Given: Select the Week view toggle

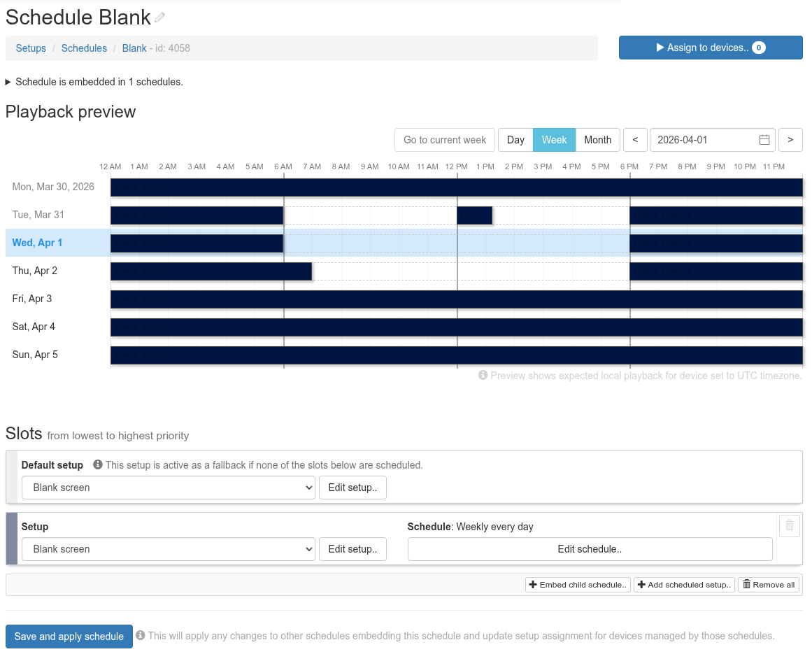Looking at the screenshot, I should coord(554,140).
